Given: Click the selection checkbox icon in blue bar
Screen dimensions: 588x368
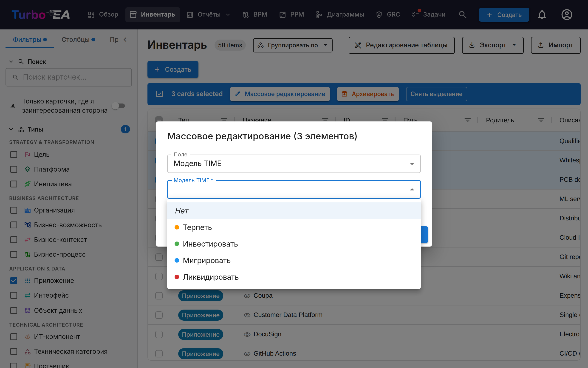Looking at the screenshot, I should click(159, 94).
